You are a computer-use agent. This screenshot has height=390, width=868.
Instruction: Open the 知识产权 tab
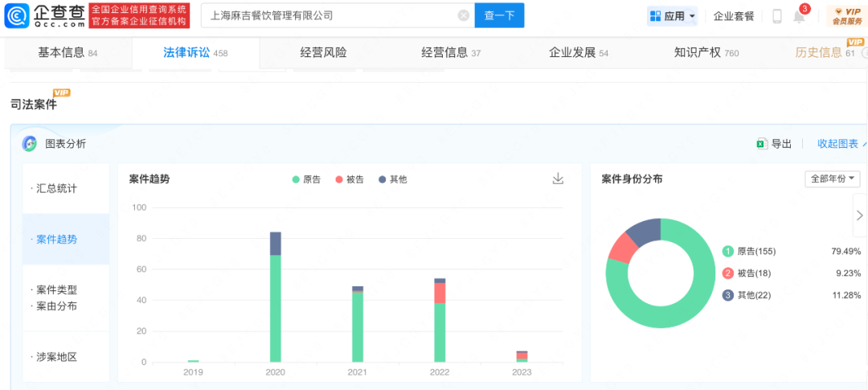pos(697,53)
